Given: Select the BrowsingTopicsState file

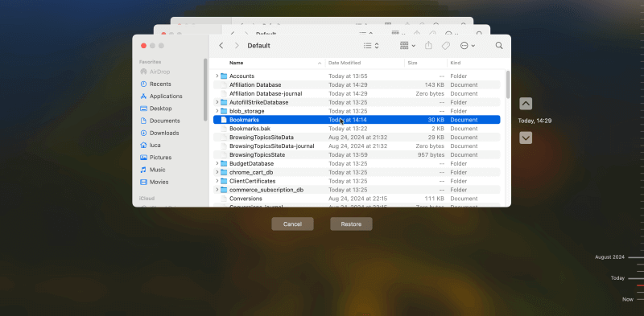Looking at the screenshot, I should click(357, 155).
